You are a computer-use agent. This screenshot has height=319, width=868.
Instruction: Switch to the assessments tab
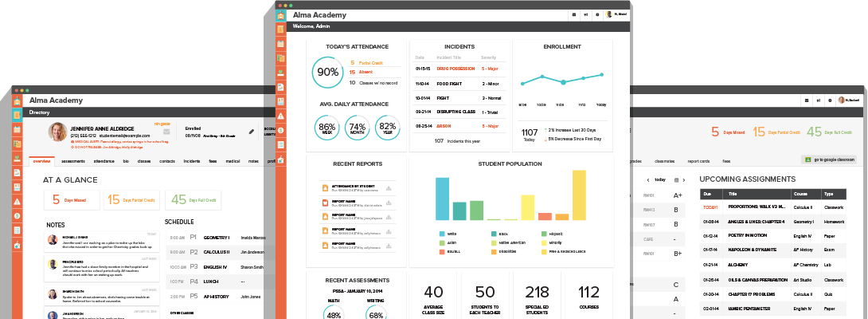[x=72, y=161]
